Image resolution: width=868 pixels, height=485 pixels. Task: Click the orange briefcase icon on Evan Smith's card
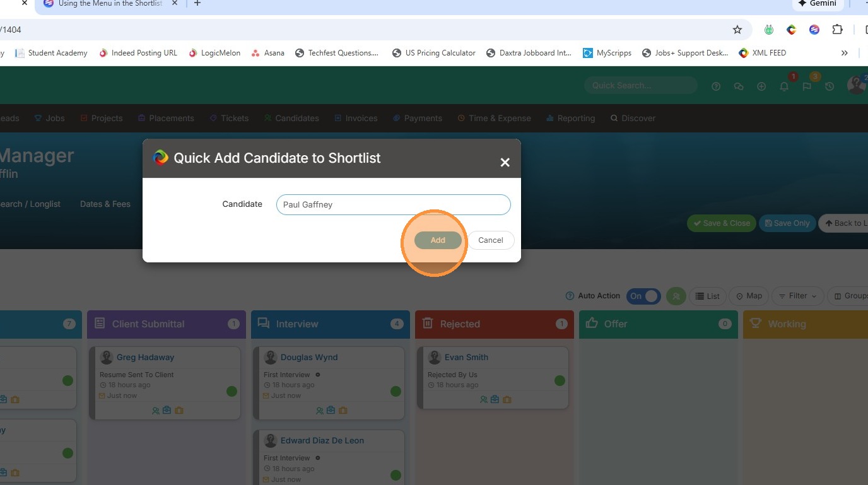pos(507,400)
